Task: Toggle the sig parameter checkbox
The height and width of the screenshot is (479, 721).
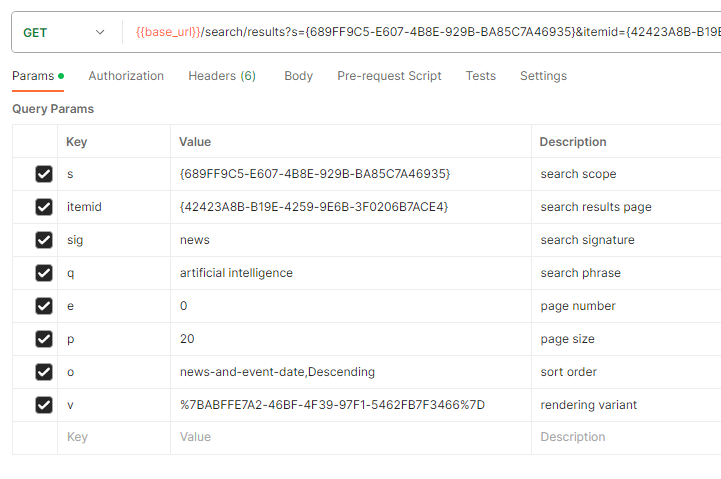Action: pos(44,240)
